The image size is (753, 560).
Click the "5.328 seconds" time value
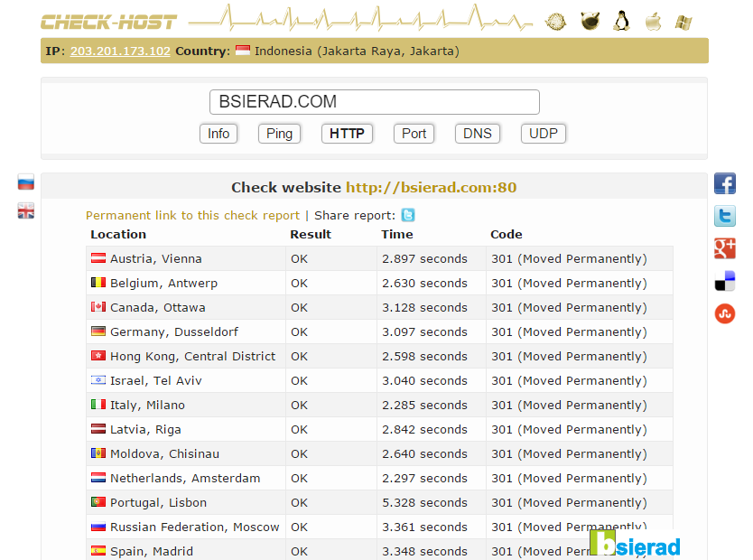click(x=424, y=502)
